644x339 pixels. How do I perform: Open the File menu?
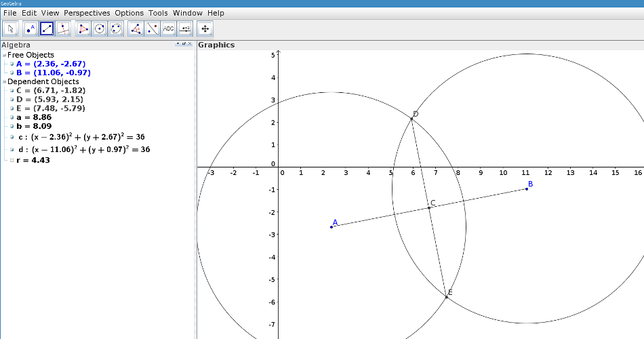click(10, 13)
